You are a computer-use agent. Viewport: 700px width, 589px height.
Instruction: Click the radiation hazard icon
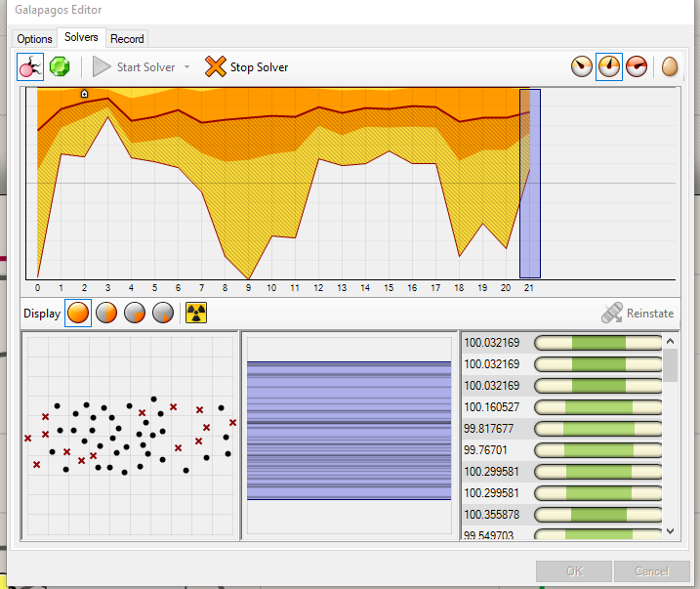[196, 313]
